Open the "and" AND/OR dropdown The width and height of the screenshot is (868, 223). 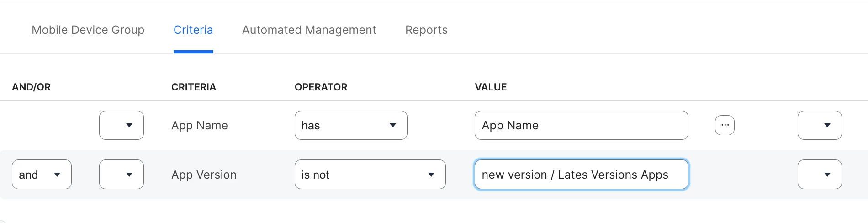coord(42,175)
